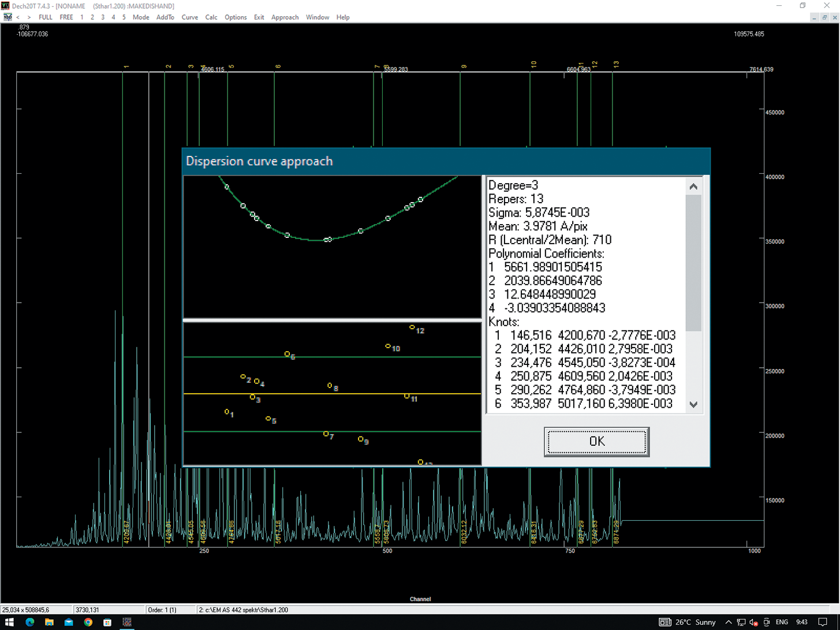840x630 pixels.
Task: Open Microsoft Edge from the taskbar
Action: click(30, 622)
